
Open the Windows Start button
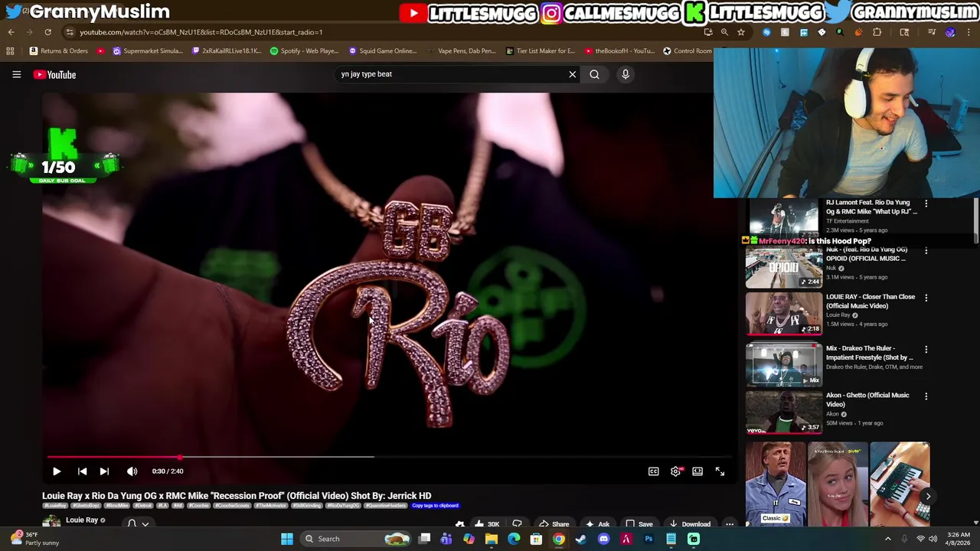(286, 539)
